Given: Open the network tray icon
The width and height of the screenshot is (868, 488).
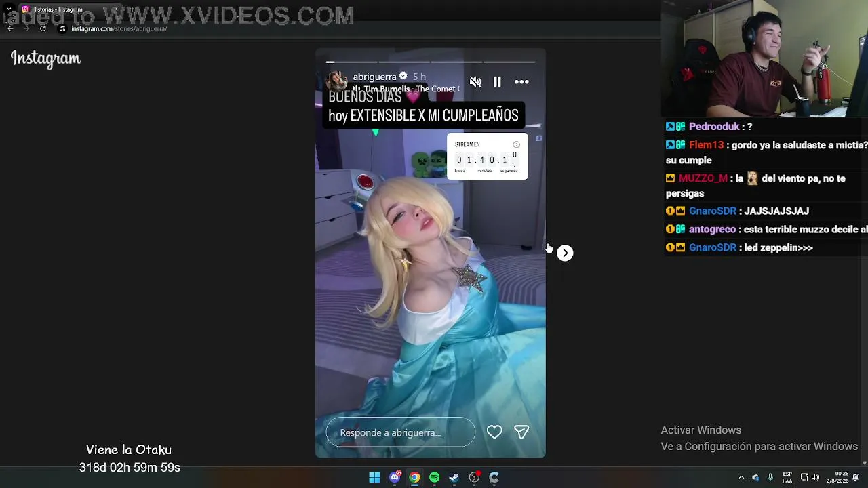Looking at the screenshot, I should pos(804,477).
